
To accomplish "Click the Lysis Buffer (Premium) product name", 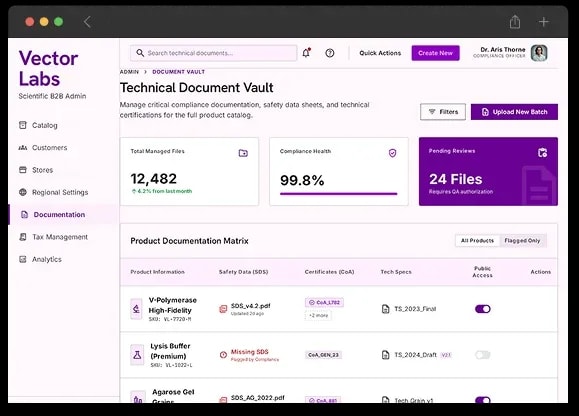I will point(170,351).
